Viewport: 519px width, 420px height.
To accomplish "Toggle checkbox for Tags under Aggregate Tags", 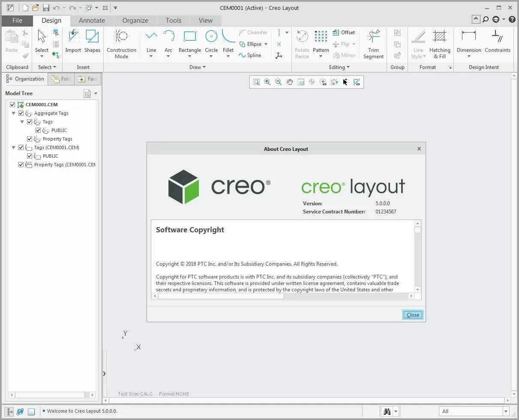I will 30,122.
